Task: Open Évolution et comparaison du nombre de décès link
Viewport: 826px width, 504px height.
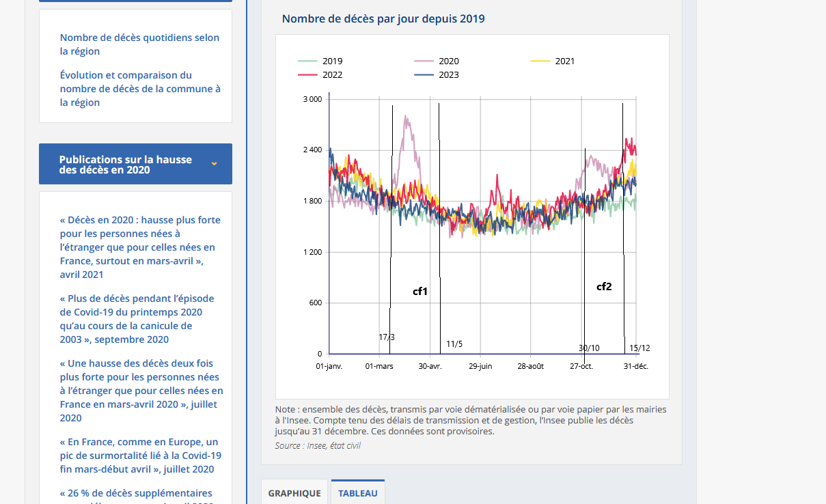Action: tap(140, 89)
